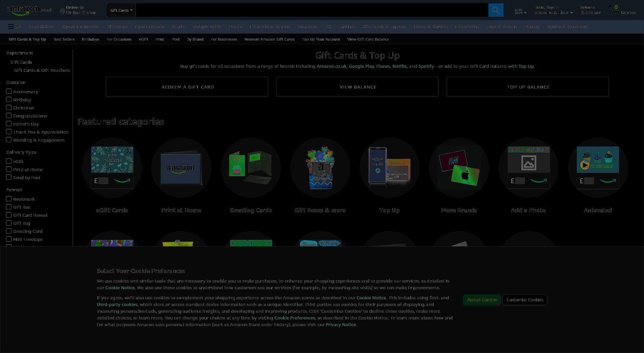Select the By Brand sub-navigation tab

195,39
